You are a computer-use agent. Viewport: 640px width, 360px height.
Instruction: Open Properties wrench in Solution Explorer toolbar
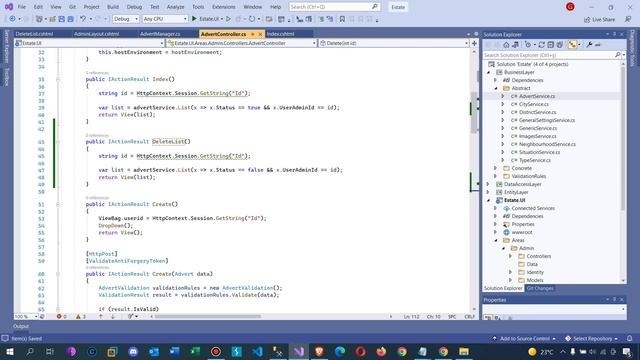pos(589,45)
